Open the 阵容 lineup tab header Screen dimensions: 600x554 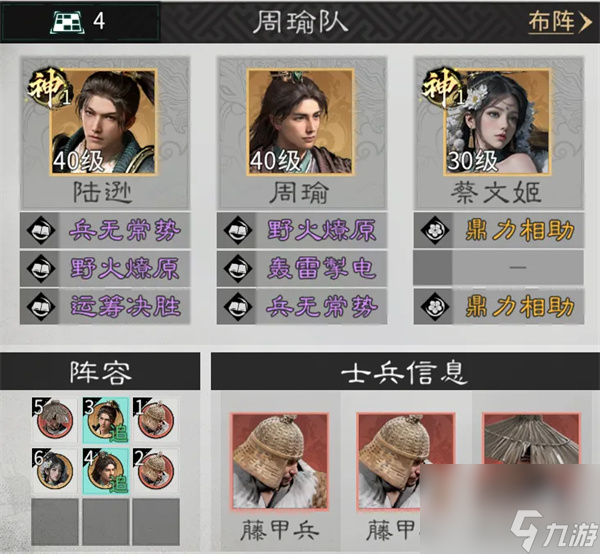click(x=100, y=372)
